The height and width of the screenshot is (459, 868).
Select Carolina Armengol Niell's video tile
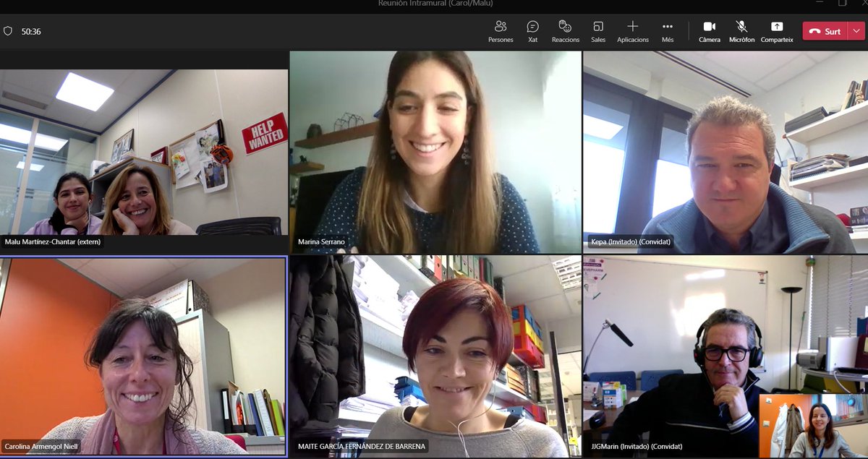143,356
